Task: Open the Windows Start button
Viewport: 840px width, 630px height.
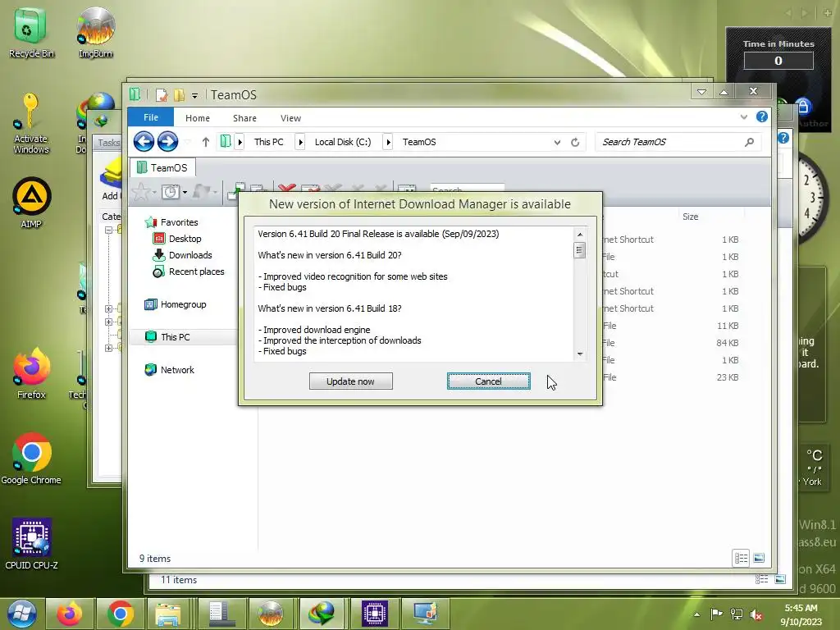Action: click(22, 614)
